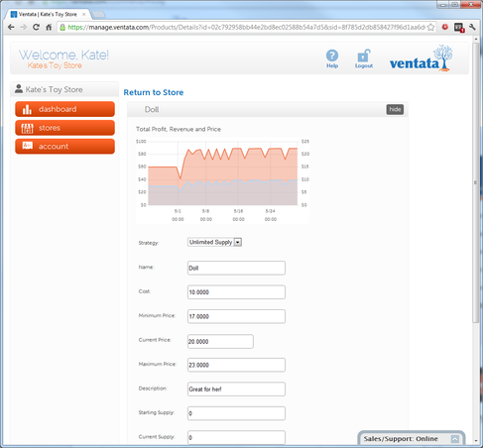The image size is (483, 448).
Task: Open the calendar extension with the red badge
Action: tap(459, 28)
